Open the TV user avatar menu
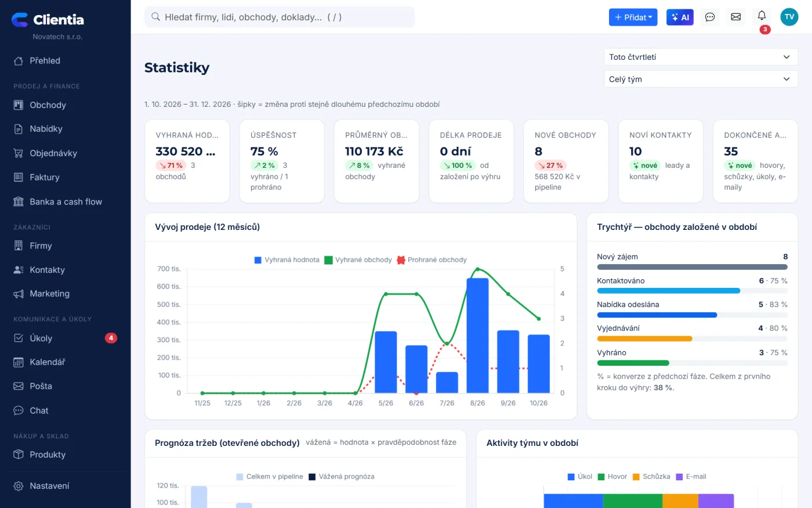 (x=789, y=17)
